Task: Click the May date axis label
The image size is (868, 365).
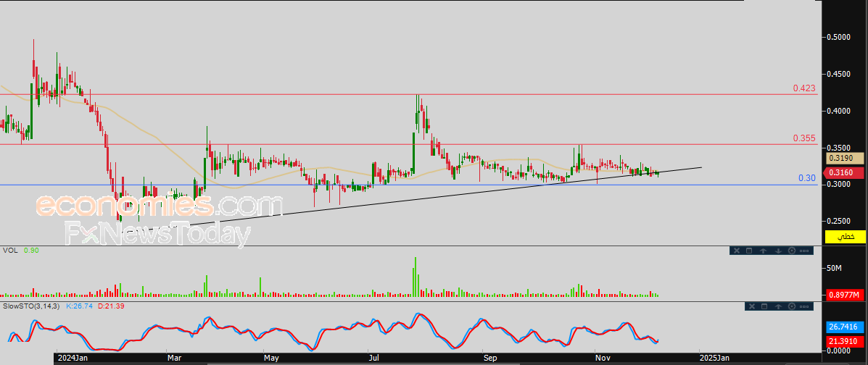Action: [x=271, y=358]
